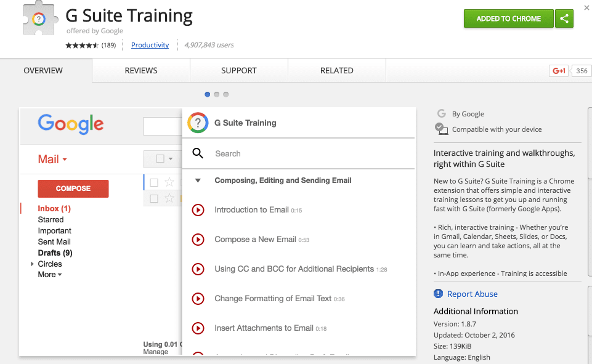The width and height of the screenshot is (592, 364).
Task: Click the (189) ratings count
Action: pyautogui.click(x=109, y=46)
